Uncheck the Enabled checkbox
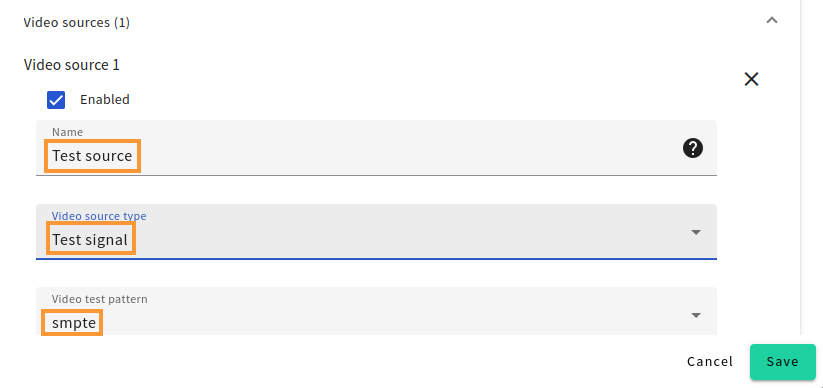Screen dimensions: 823x388 tap(56, 100)
